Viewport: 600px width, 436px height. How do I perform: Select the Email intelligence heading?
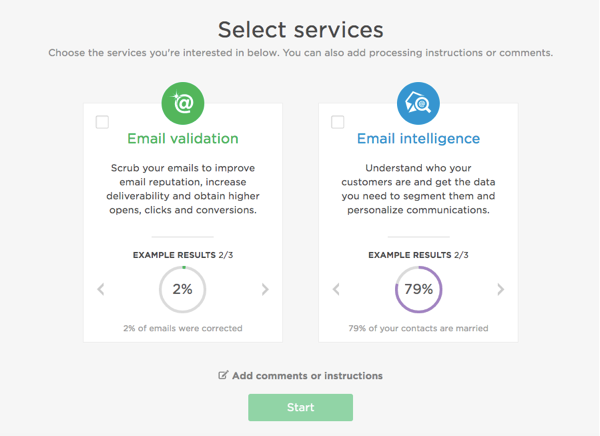click(418, 139)
